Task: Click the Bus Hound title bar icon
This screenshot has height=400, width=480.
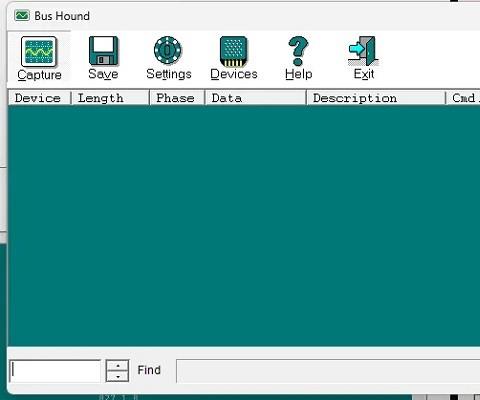Action: [x=22, y=16]
